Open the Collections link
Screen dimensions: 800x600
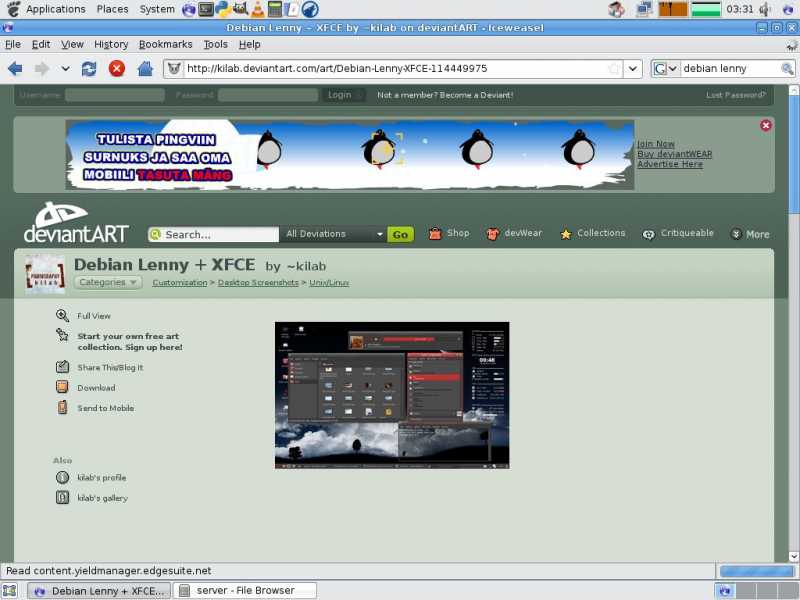593,233
